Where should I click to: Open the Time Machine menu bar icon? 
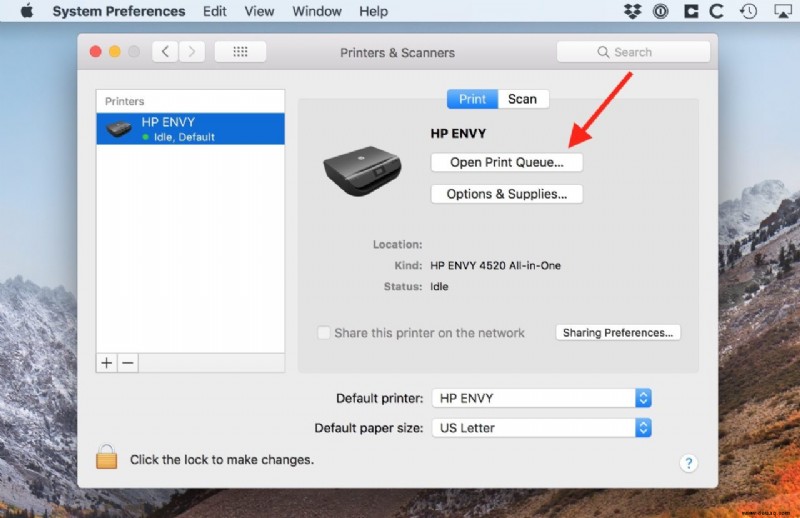pyautogui.click(x=748, y=11)
